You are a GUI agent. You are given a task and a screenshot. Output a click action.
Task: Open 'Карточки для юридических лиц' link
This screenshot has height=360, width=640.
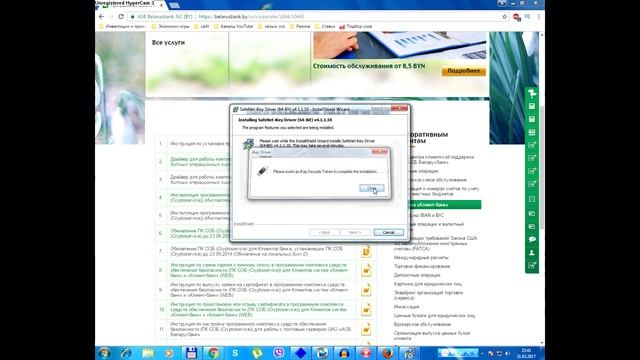click(x=428, y=284)
